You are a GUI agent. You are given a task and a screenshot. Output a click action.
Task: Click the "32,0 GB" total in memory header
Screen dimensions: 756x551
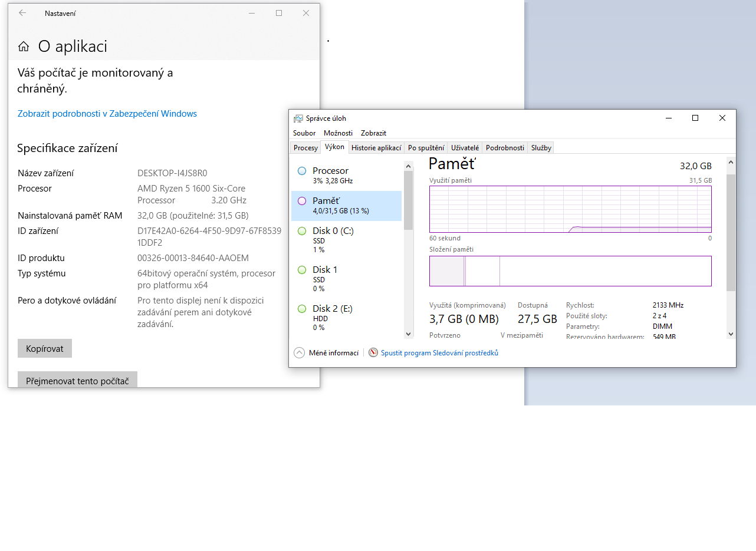click(x=696, y=166)
